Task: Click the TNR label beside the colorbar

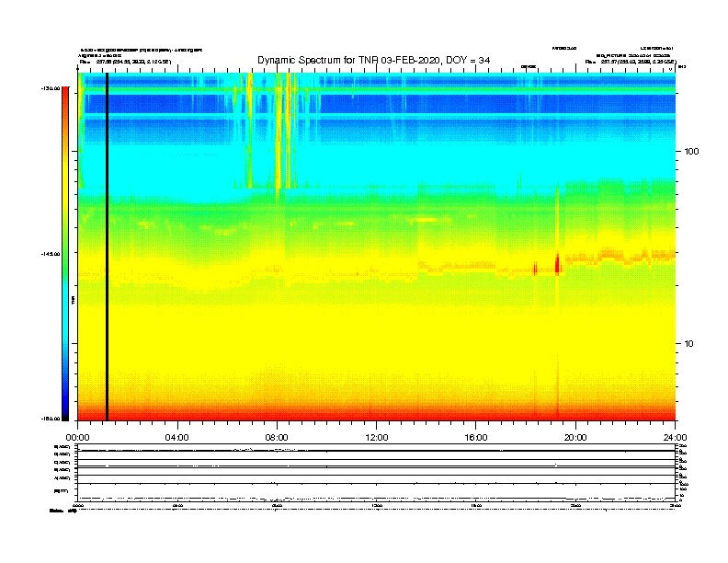Action: tap(73, 301)
